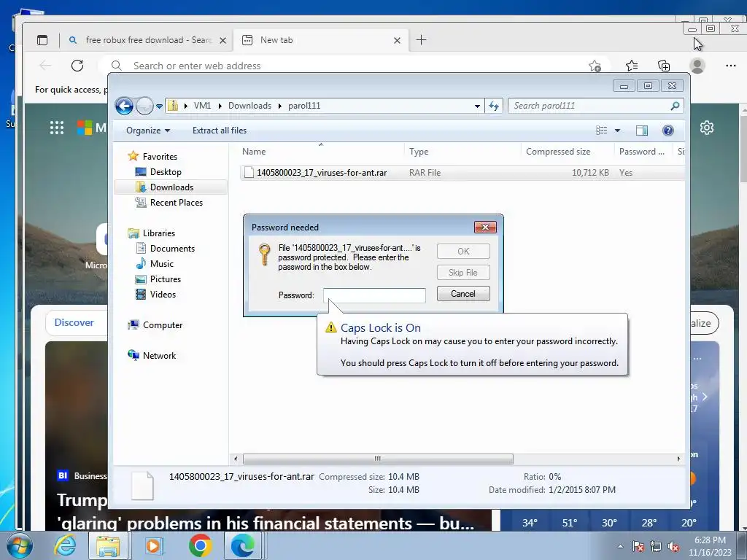Open Edge tab actions menu icon
Viewport: 747px width, 560px height.
pyautogui.click(x=42, y=40)
